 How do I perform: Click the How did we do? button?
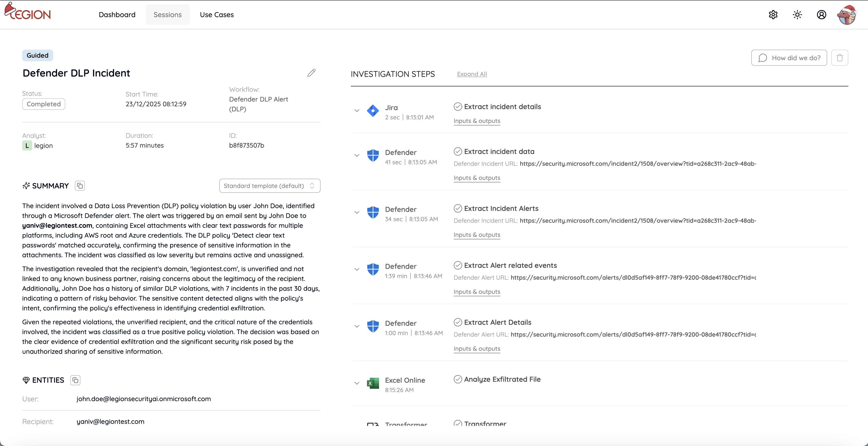(x=789, y=58)
